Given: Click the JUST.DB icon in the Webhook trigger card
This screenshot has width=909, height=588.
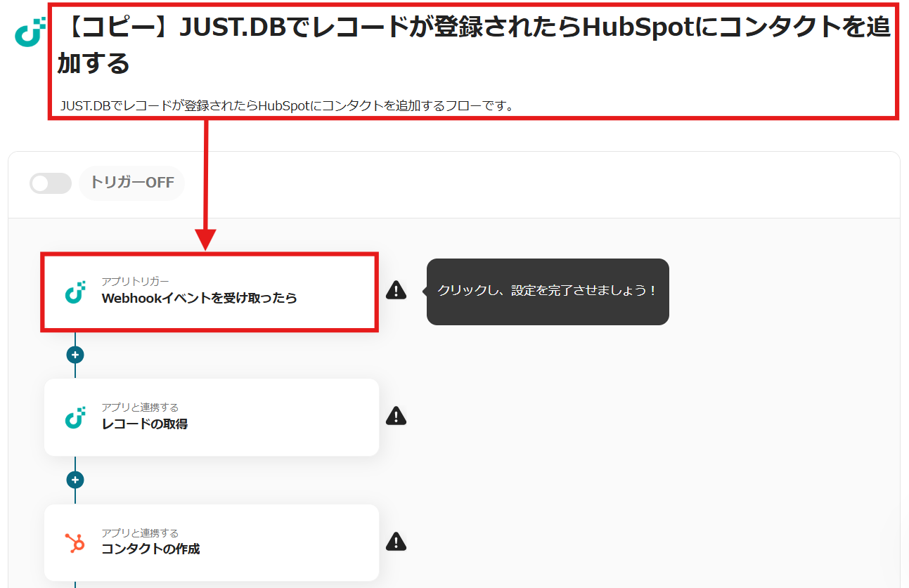Looking at the screenshot, I should point(75,292).
